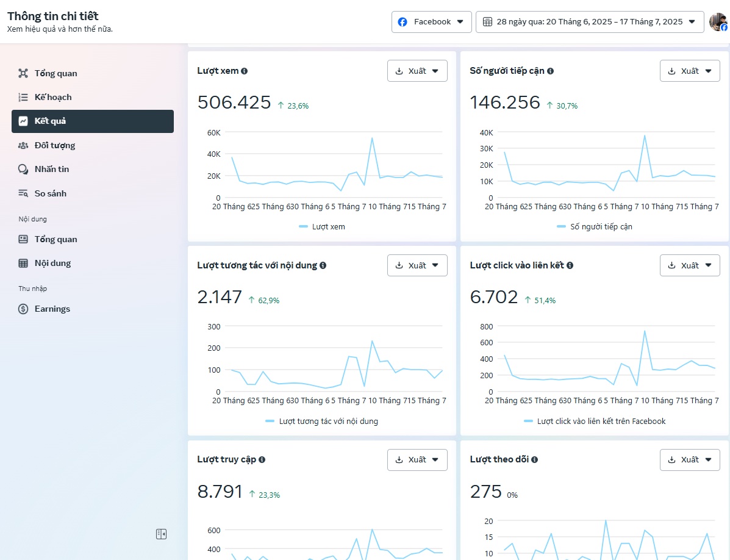Image resolution: width=730 pixels, height=560 pixels.
Task: Click info icon next to Lượt xem
Action: pos(245,71)
